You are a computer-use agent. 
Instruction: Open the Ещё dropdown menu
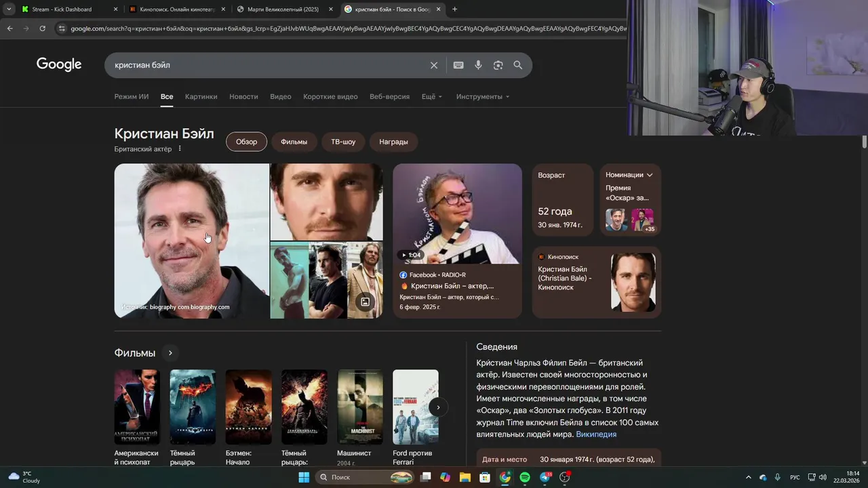pyautogui.click(x=432, y=96)
